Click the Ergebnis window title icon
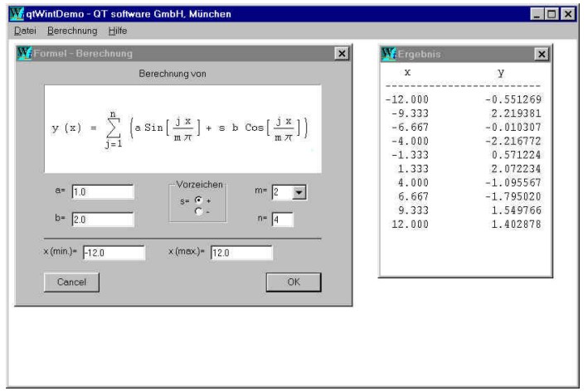Image resolution: width=588 pixels, height=391 pixels. [386, 54]
